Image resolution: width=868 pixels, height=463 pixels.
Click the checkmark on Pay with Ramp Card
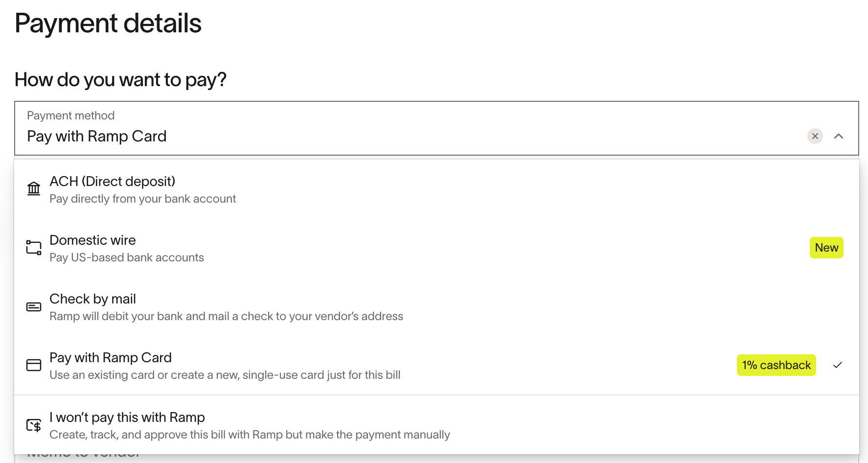pyautogui.click(x=838, y=365)
